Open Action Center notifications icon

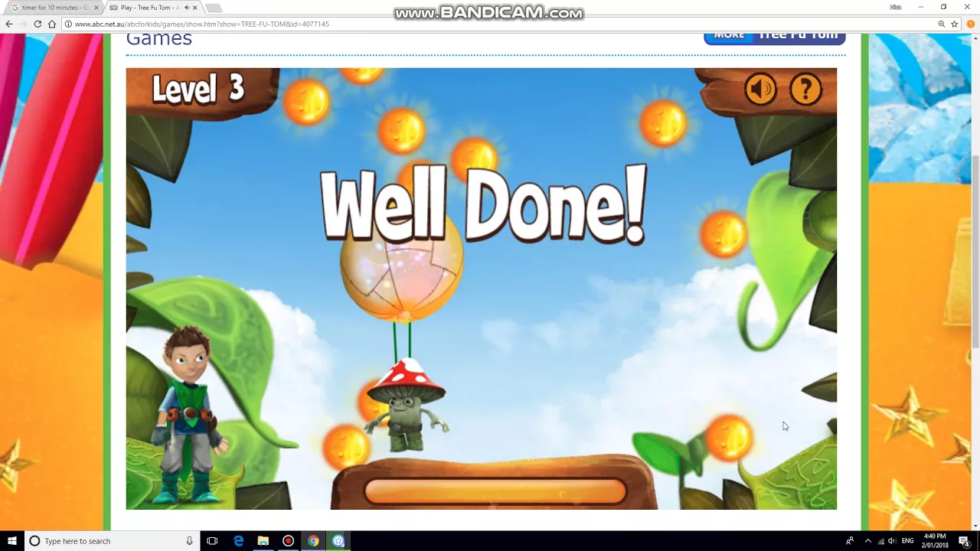pyautogui.click(x=964, y=541)
